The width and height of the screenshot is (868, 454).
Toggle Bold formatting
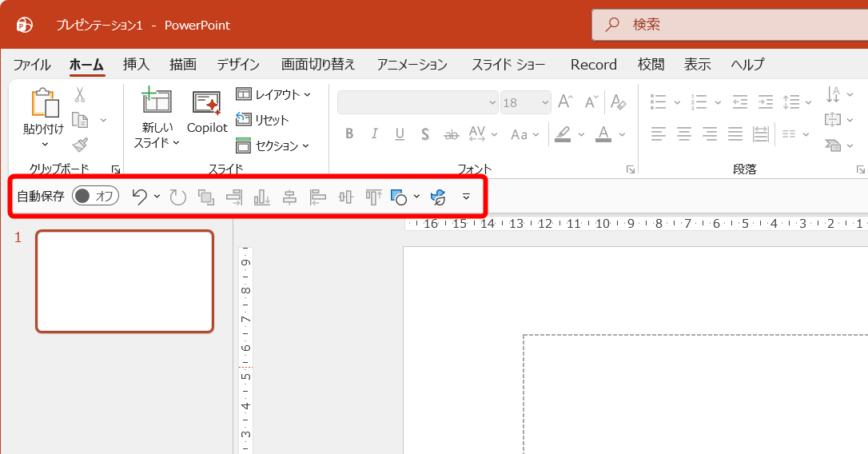click(x=349, y=133)
